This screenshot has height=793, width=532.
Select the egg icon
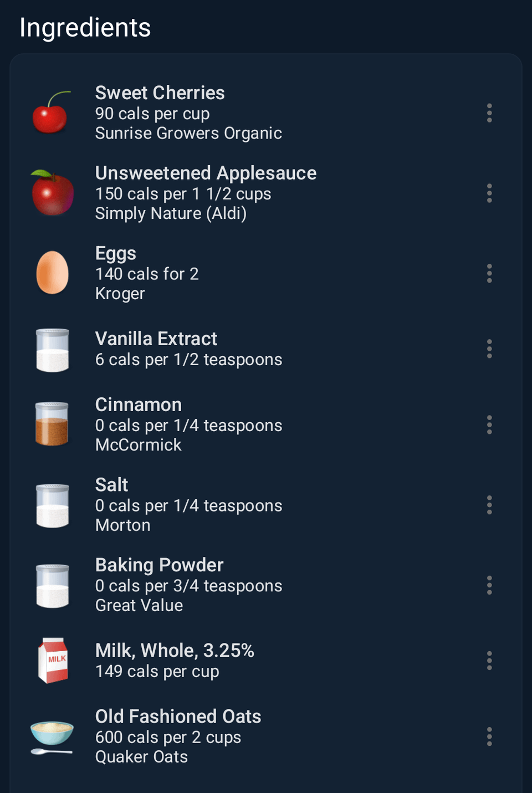click(x=52, y=273)
